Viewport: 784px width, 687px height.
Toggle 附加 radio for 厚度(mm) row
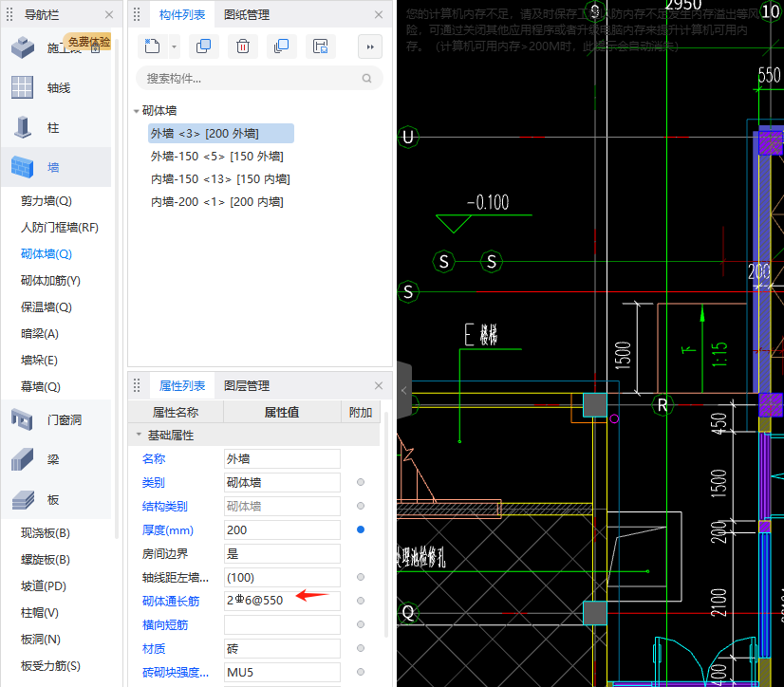point(361,529)
